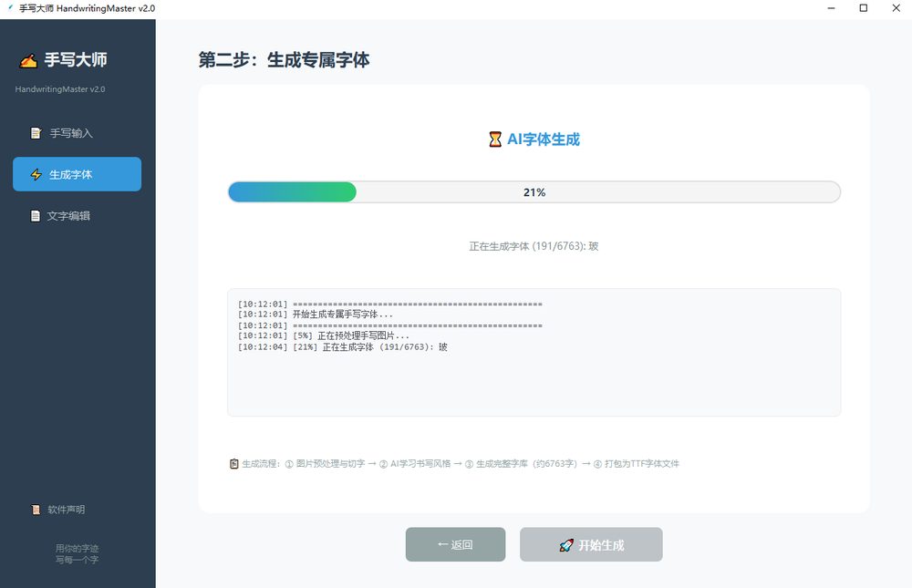
Task: Click the log output text area
Action: (534, 353)
